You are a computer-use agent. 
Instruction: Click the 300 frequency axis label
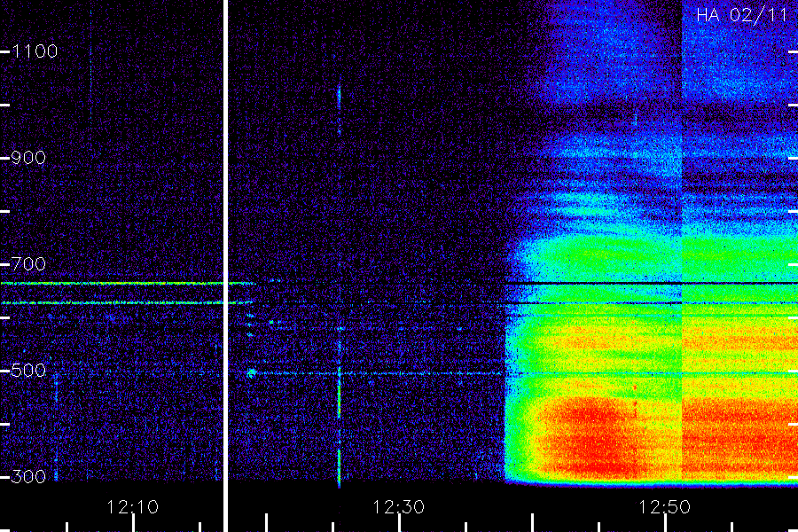[28, 477]
